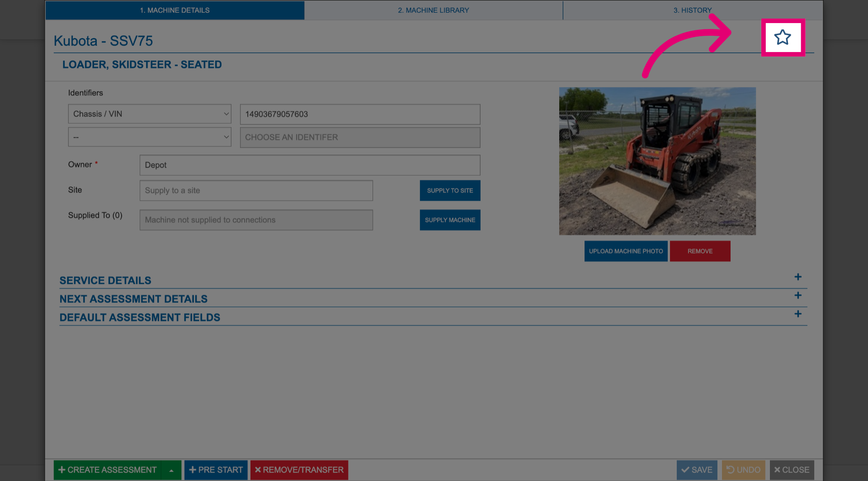Edit the Owner field
This screenshot has width=868, height=481.
[x=310, y=165]
